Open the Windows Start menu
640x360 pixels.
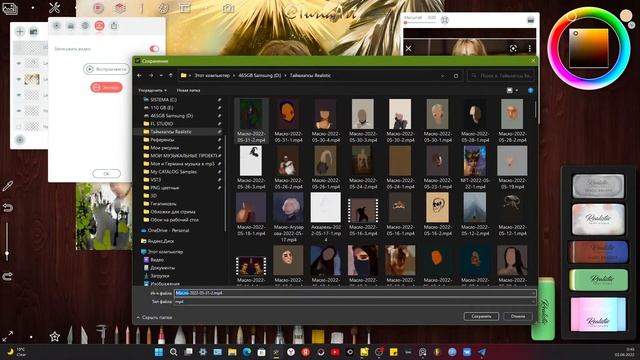pos(159,352)
